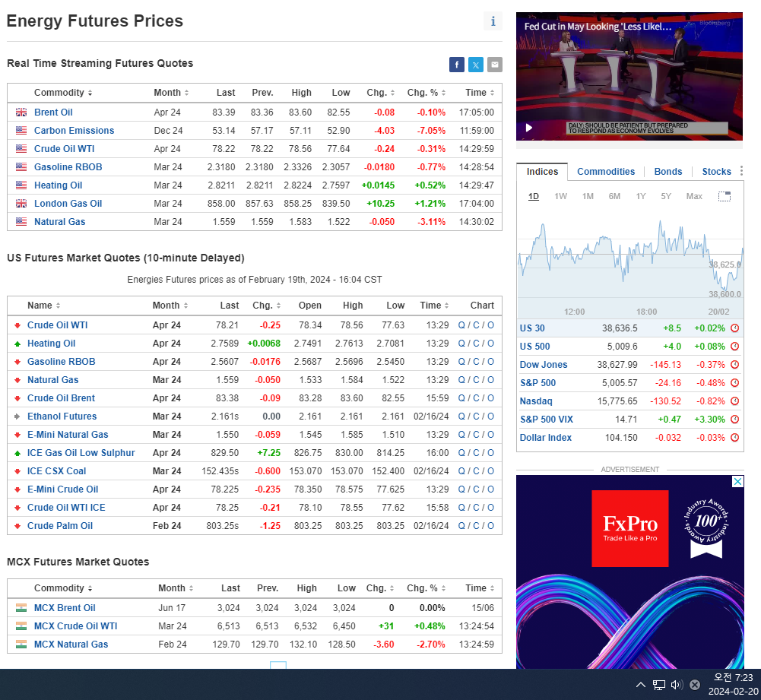Click the info icon beside Energy Futures Prices
761x700 pixels.
(493, 21)
